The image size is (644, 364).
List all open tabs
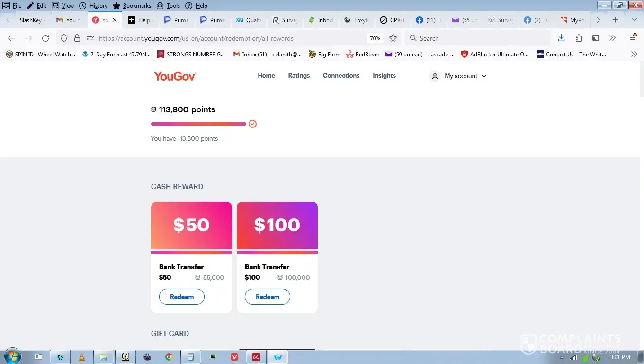click(635, 20)
